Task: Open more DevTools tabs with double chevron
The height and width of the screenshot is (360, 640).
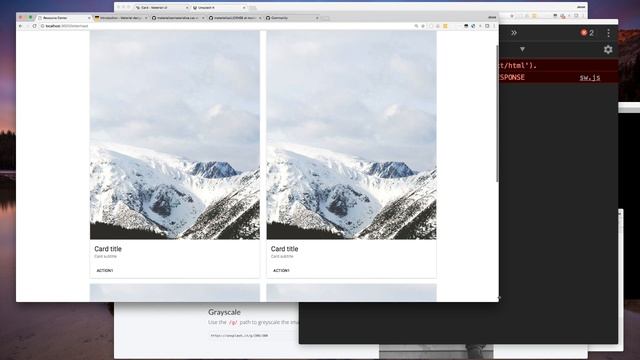Action: [514, 33]
